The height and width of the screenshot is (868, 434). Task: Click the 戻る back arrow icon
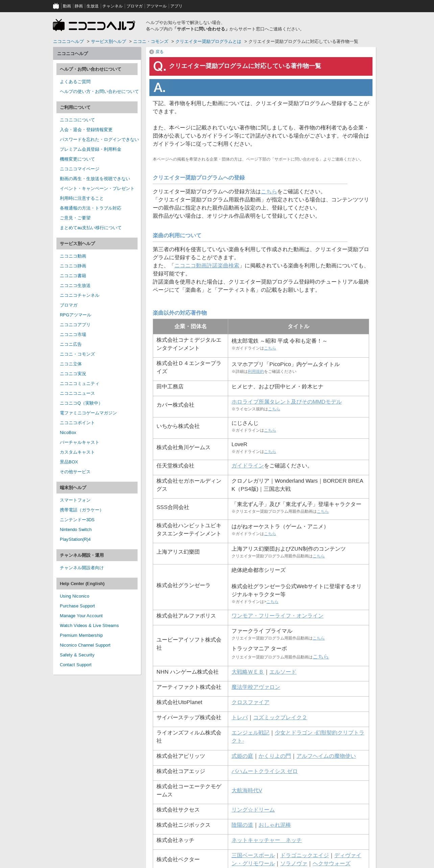point(152,52)
